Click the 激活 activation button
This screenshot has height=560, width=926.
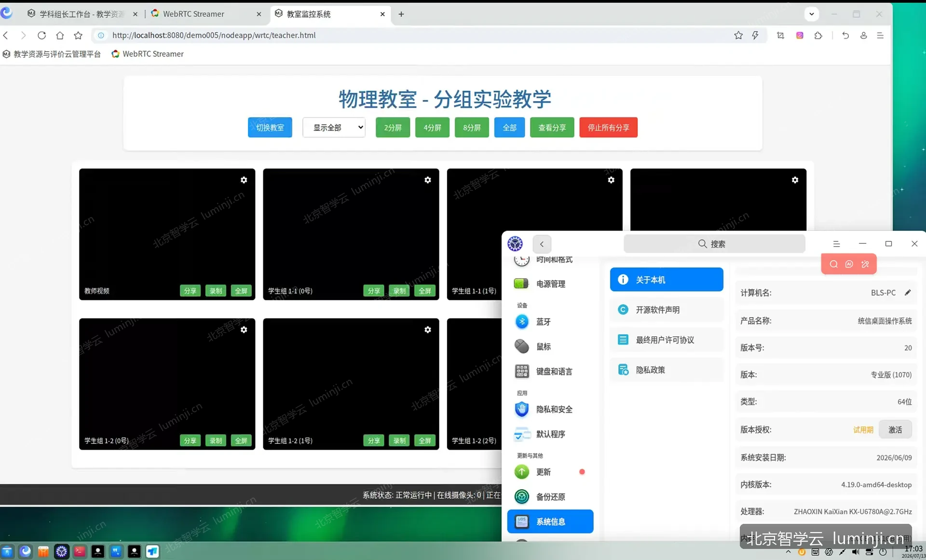tap(895, 429)
